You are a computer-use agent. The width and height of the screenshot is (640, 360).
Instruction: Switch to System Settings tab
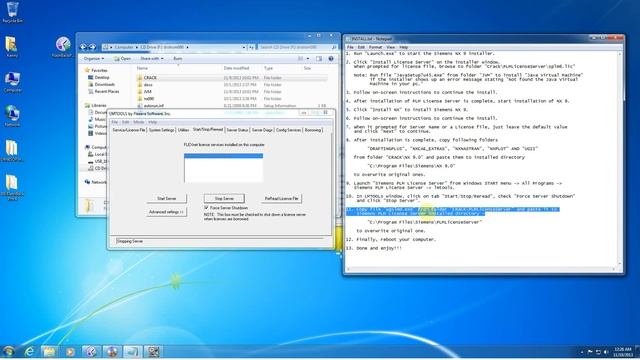161,130
